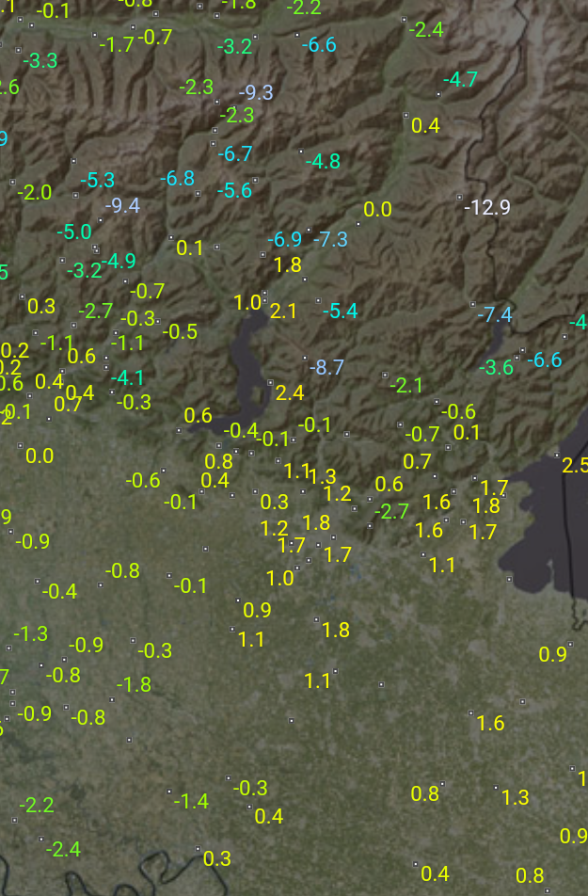
Task: Click the -6.9 temperature reading
Action: [284, 239]
